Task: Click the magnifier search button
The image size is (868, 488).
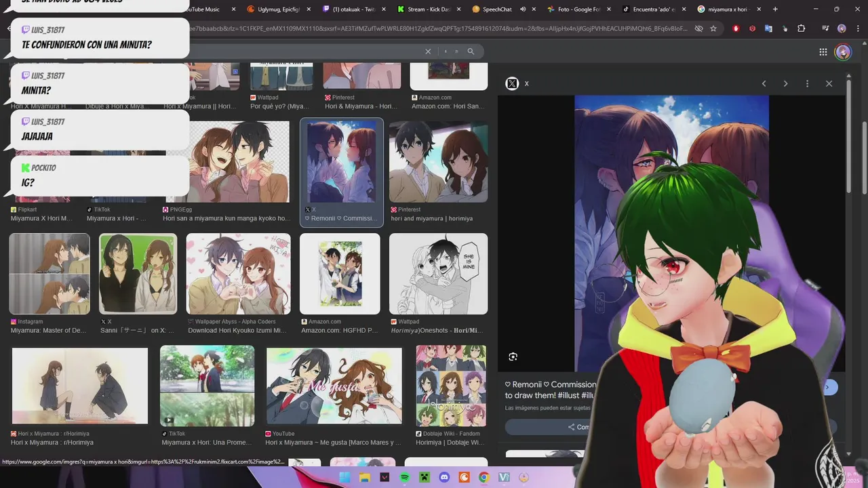Action: pos(471,52)
